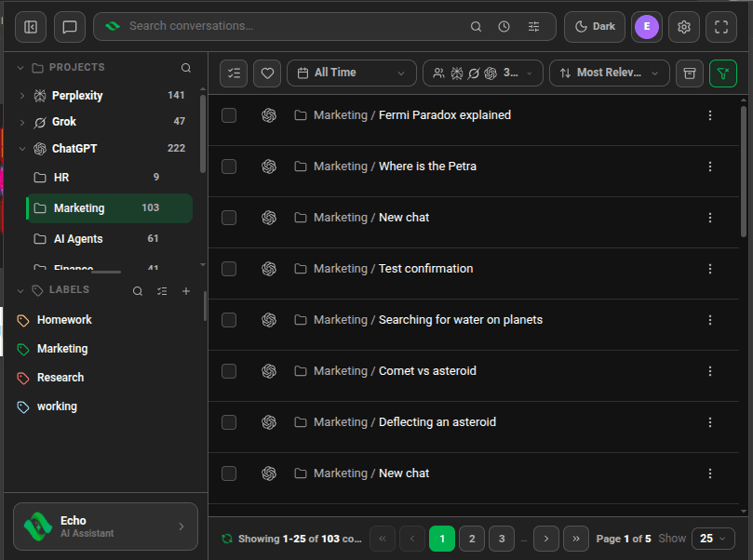
Task: Select the AI Agents folder
Action: point(110,238)
